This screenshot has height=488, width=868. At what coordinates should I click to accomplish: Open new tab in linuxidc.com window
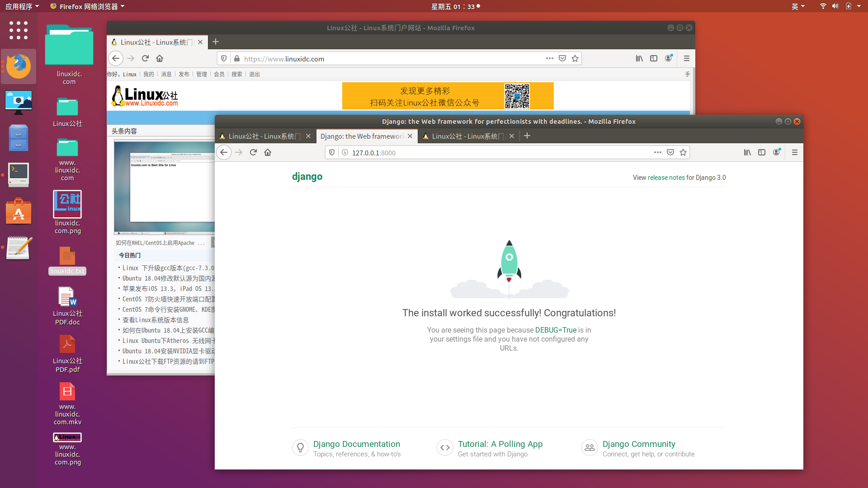[216, 42]
